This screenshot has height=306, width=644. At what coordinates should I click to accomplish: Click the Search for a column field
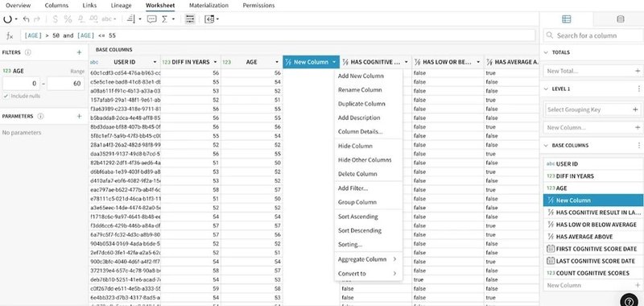pos(593,35)
